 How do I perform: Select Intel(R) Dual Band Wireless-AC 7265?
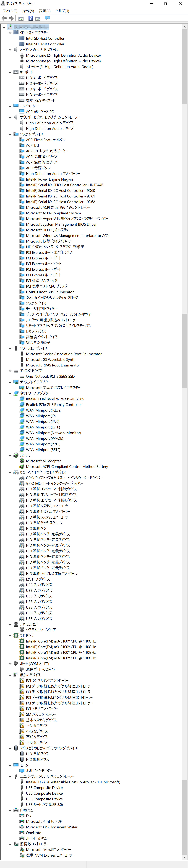pyautogui.click(x=55, y=399)
